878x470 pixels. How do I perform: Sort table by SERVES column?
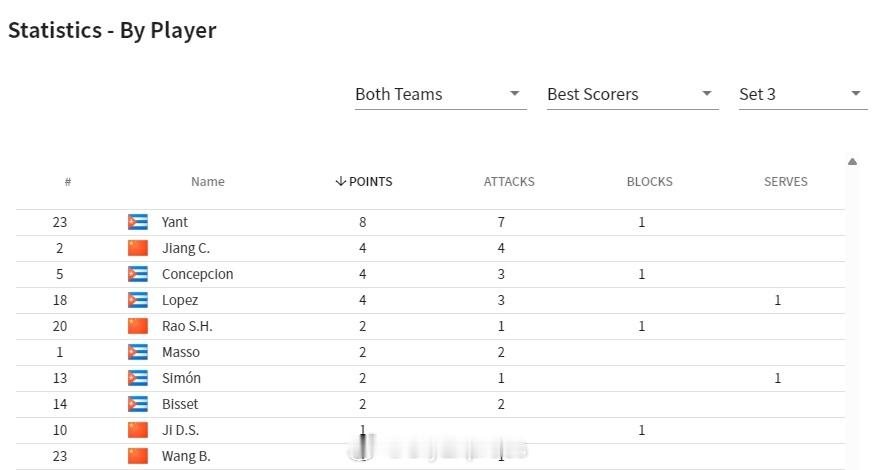point(786,182)
